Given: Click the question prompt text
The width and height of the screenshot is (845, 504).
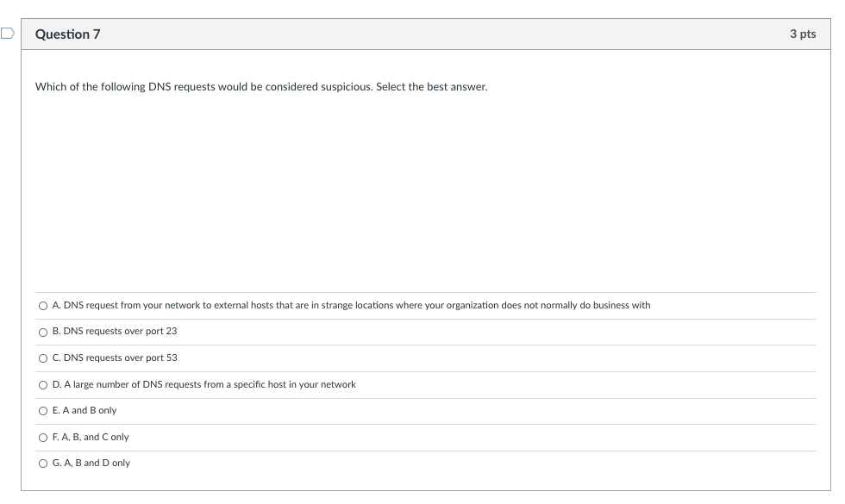Looking at the screenshot, I should click(x=260, y=86).
